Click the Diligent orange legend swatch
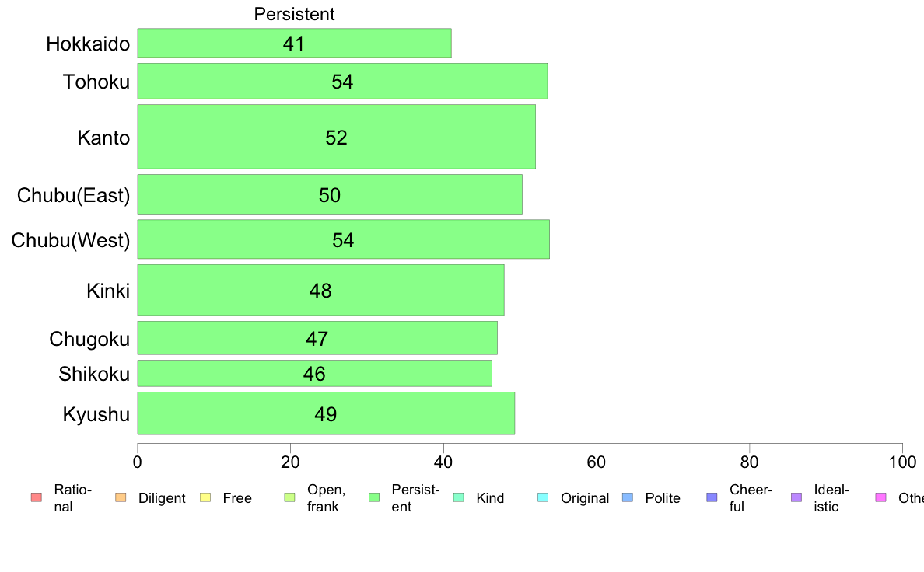Screen dimensions: 924x572 coord(121,497)
